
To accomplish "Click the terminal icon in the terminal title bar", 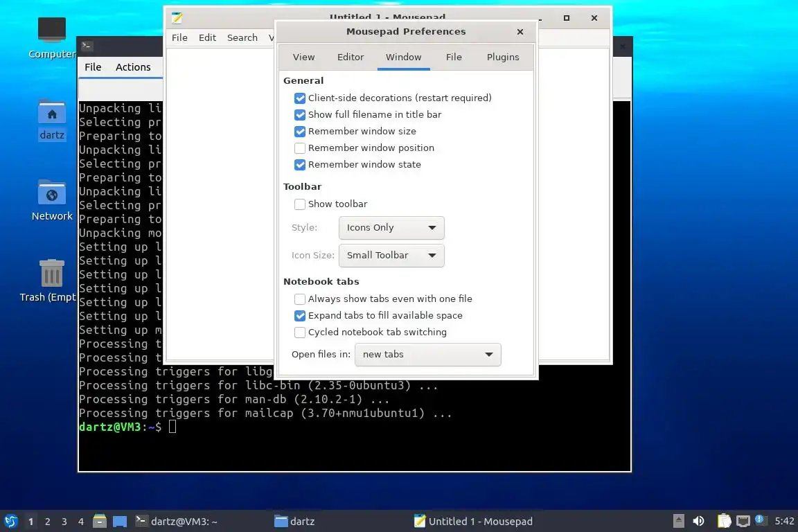I will tap(86, 46).
